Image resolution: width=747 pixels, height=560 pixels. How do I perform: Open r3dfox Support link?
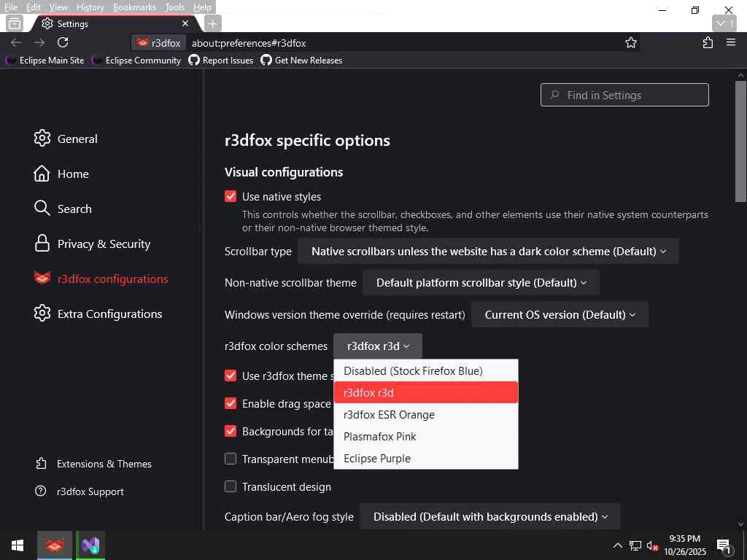(80, 491)
